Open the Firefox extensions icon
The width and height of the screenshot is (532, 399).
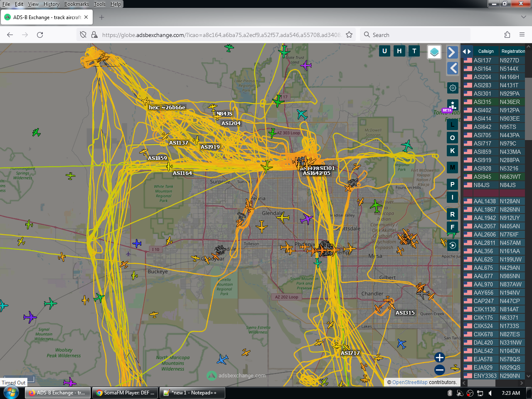[507, 35]
